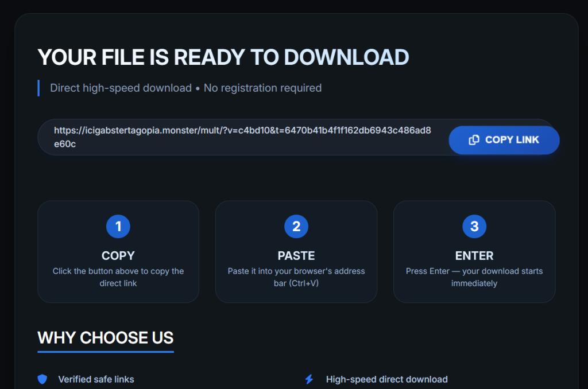Image resolution: width=588 pixels, height=389 pixels.
Task: Click the download URL text field
Action: pos(242,138)
